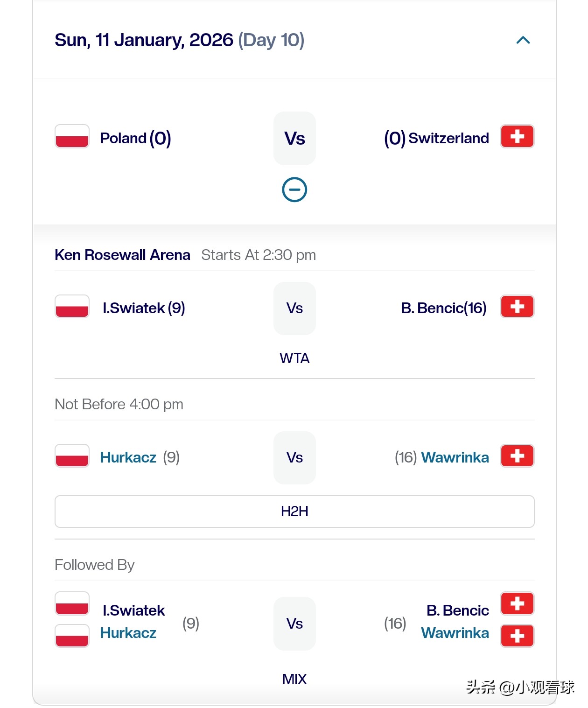The width and height of the screenshot is (588, 708).
Task: Click Vs box for mixed doubles match
Action: click(x=294, y=624)
